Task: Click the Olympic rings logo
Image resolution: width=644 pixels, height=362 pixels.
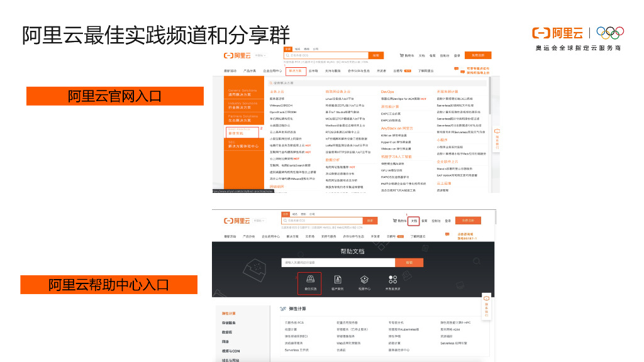Action: (x=610, y=33)
